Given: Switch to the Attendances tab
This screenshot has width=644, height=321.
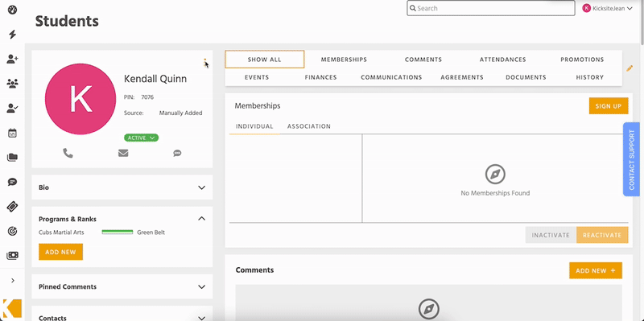Looking at the screenshot, I should (502, 60).
